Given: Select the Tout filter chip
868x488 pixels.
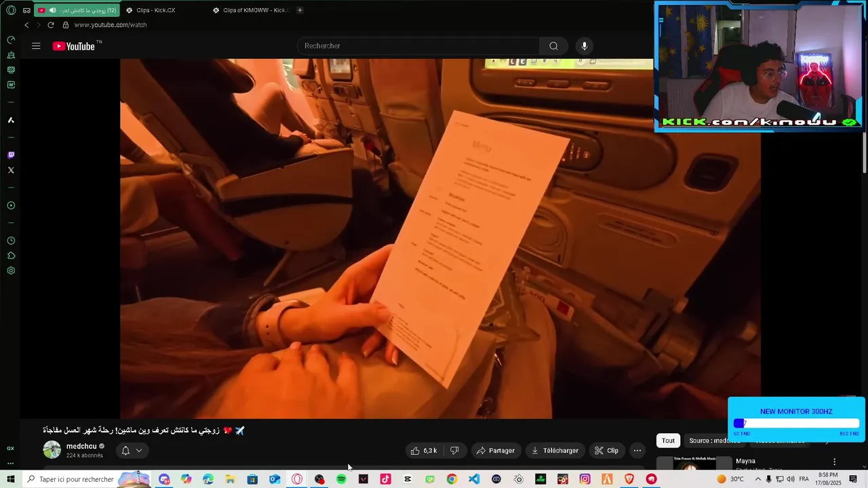Looking at the screenshot, I should point(668,441).
